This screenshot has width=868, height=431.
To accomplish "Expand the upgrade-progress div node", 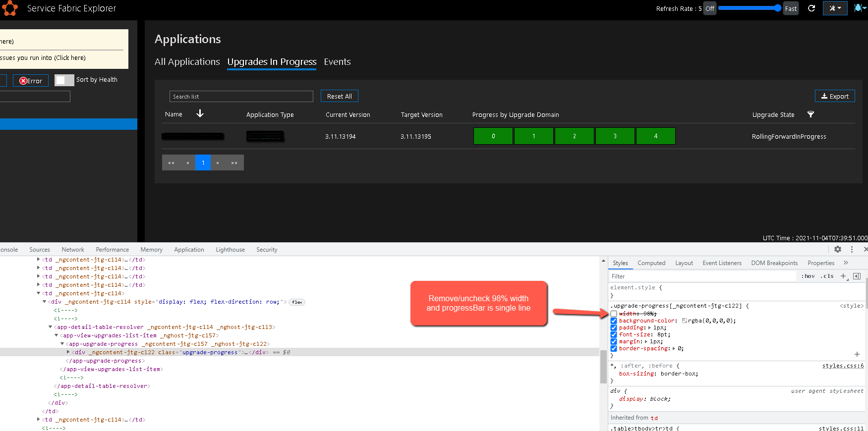I will tap(68, 352).
